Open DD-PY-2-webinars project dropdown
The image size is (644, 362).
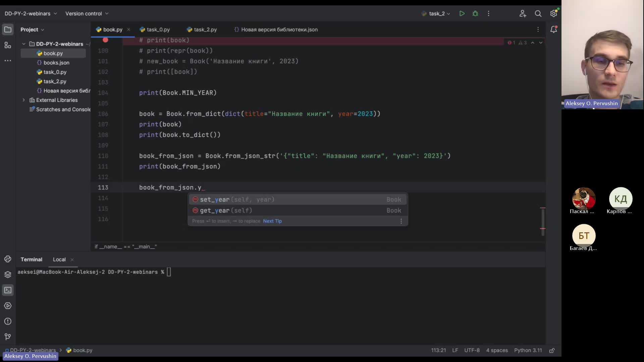tap(31, 13)
